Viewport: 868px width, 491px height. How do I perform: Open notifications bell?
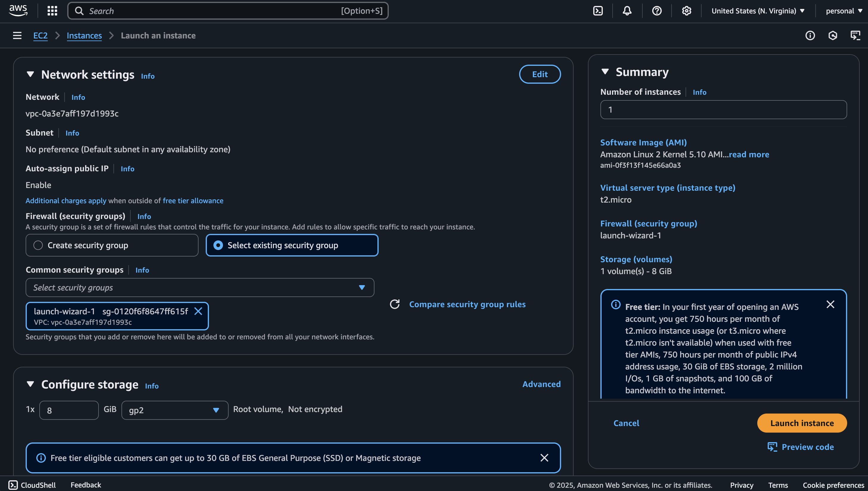627,11
